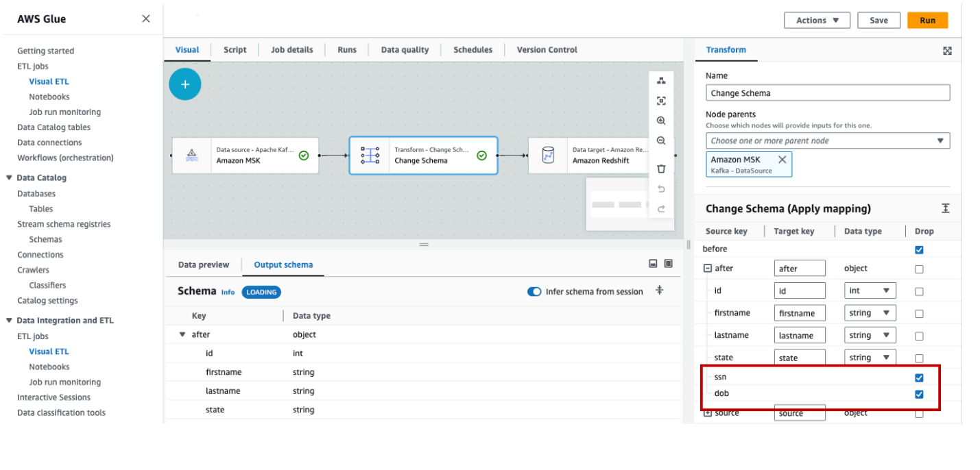Click the Save button

point(879,21)
